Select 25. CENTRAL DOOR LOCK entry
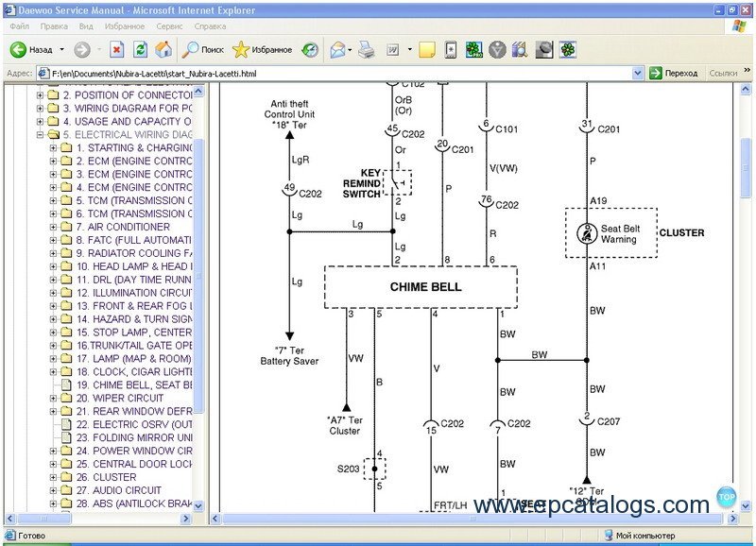The width and height of the screenshot is (756, 546). click(x=134, y=464)
